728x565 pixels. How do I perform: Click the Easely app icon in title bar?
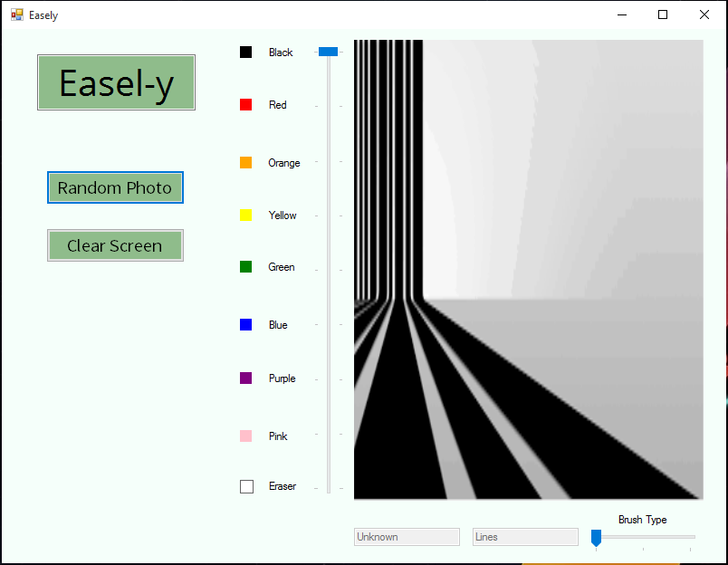point(17,14)
